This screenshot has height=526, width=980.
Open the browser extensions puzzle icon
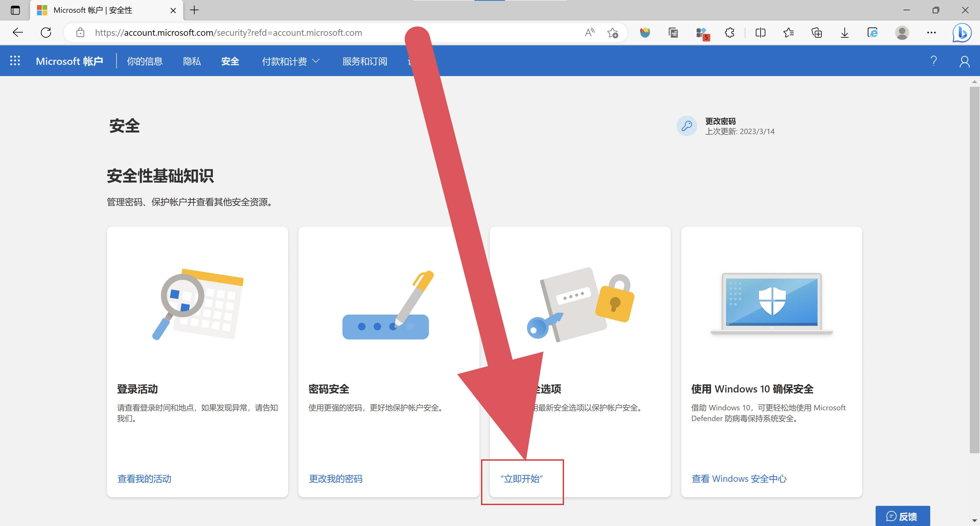pos(729,33)
